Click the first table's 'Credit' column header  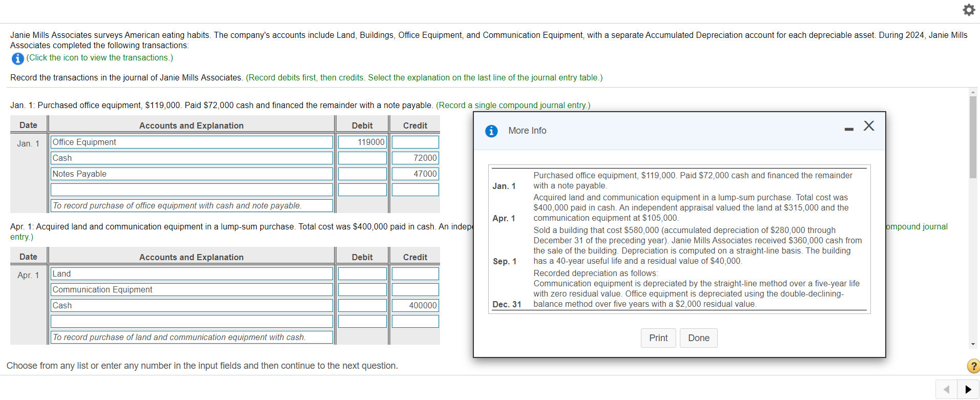point(415,125)
